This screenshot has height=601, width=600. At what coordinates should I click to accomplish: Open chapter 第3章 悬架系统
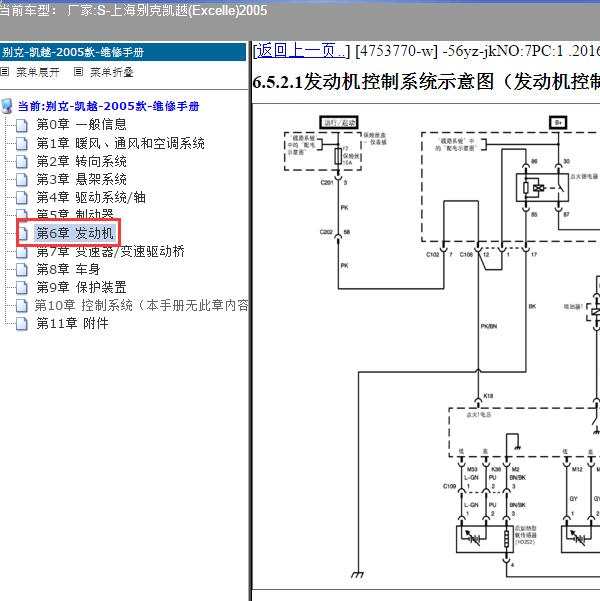pyautogui.click(x=81, y=179)
